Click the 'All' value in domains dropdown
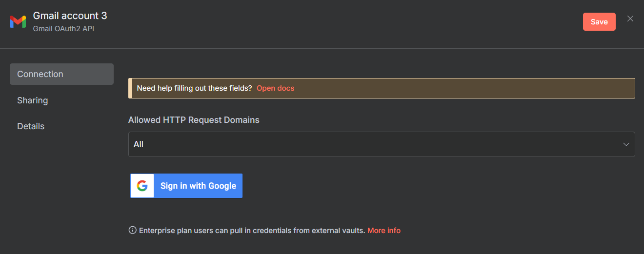Viewport: 644px width, 254px height. click(139, 144)
